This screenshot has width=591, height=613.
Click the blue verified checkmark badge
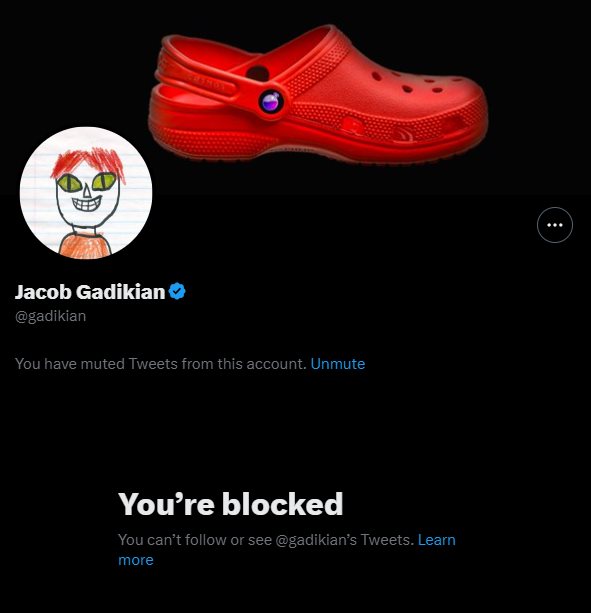(177, 291)
